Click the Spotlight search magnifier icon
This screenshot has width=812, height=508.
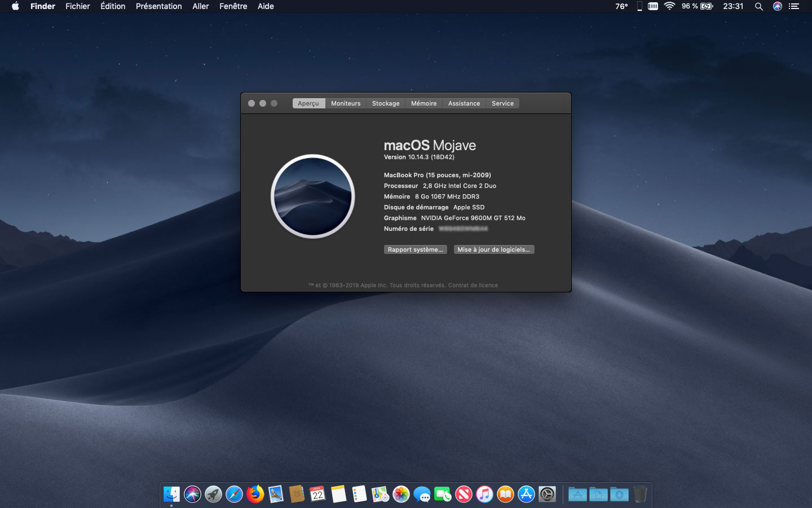(759, 6)
